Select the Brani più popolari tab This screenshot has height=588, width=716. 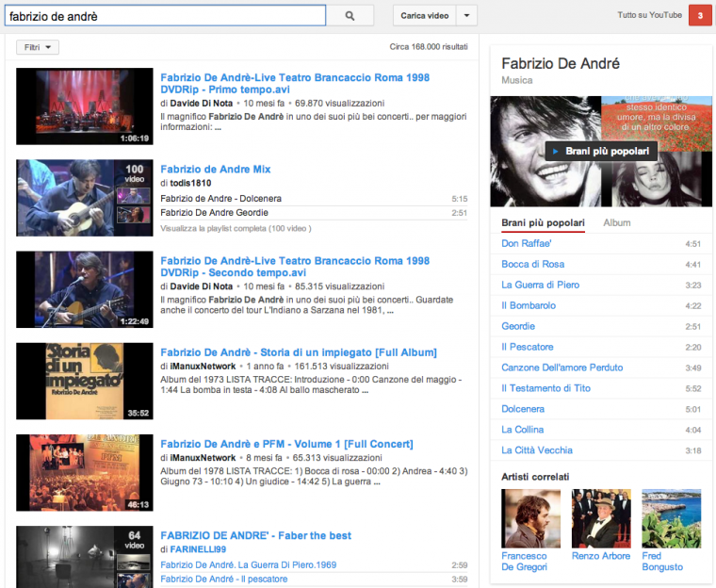[543, 223]
